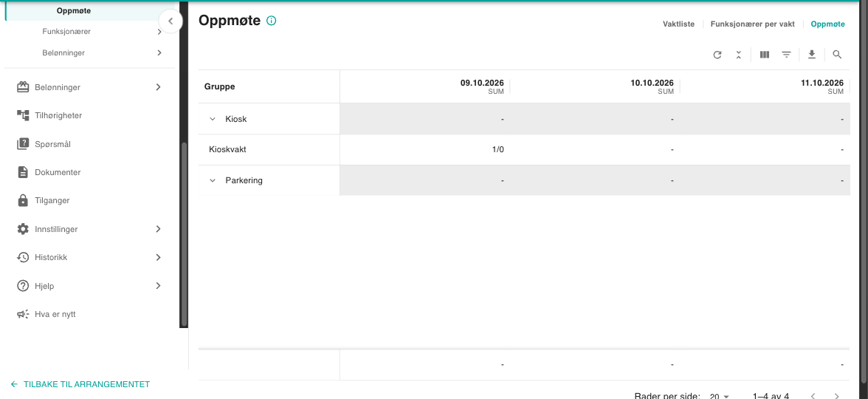Image resolution: width=868 pixels, height=399 pixels.
Task: Expand the Belønninger submenu chevron under Oppmøte
Action: click(x=159, y=52)
